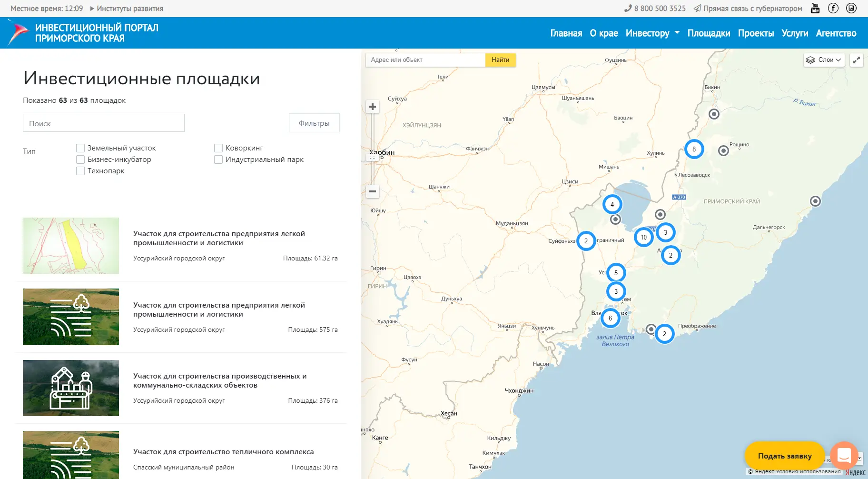Screen dimensions: 868x479
Task: Click the paper plane icon for governor contact
Action: (697, 8)
